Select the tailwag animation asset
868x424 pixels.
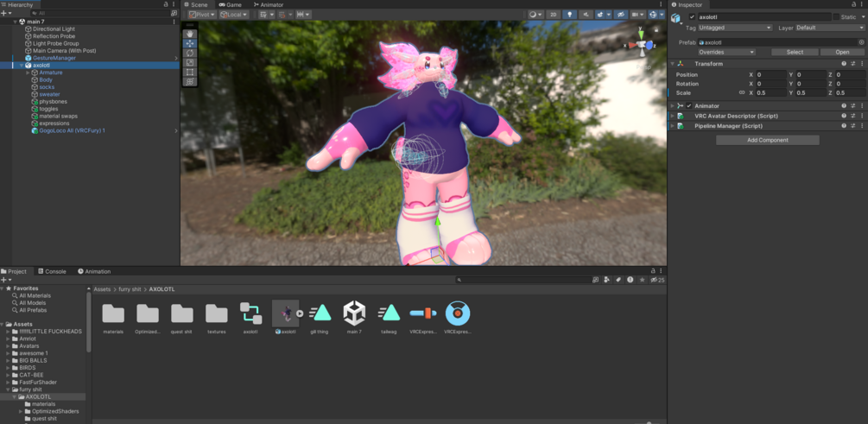(390, 318)
